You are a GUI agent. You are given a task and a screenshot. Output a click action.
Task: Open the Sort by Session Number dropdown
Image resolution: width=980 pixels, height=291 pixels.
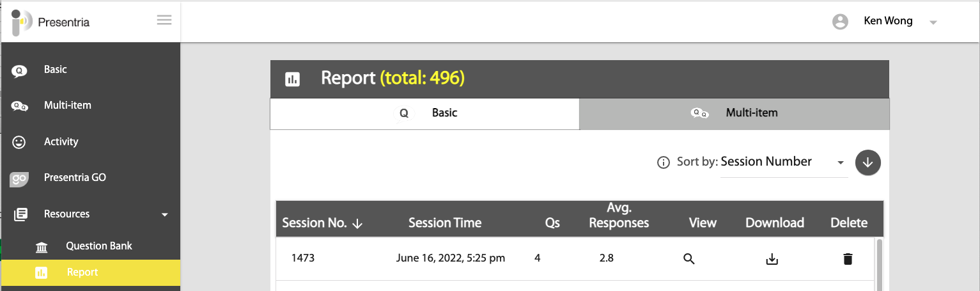tap(784, 162)
